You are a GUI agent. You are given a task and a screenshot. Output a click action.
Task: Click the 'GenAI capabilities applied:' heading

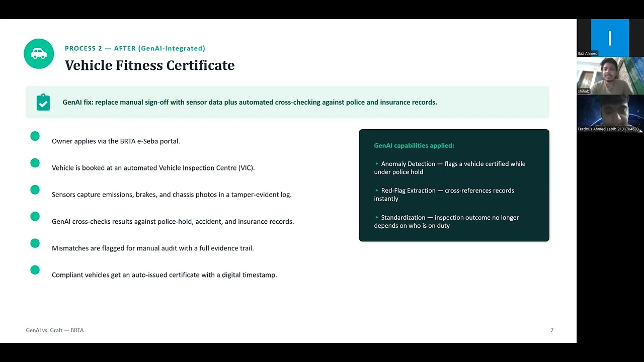pyautogui.click(x=414, y=145)
